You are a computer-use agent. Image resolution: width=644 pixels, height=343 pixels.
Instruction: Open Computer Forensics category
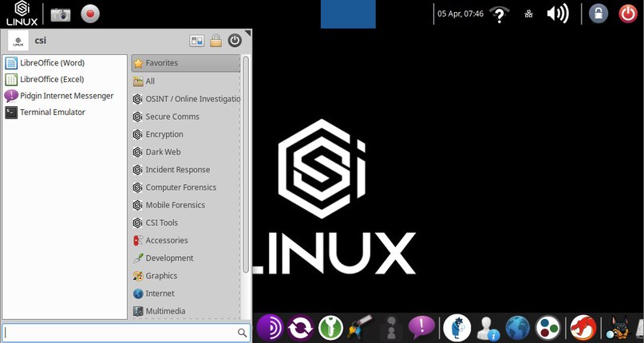pos(186,187)
